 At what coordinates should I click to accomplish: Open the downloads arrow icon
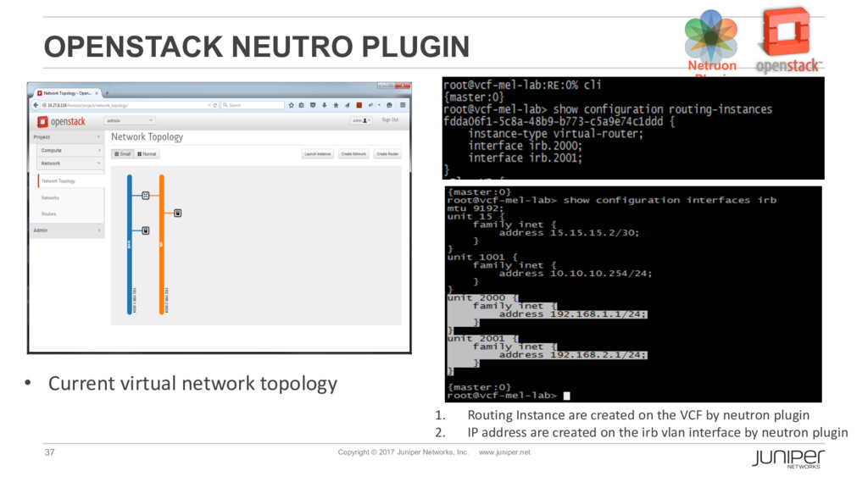(325, 105)
